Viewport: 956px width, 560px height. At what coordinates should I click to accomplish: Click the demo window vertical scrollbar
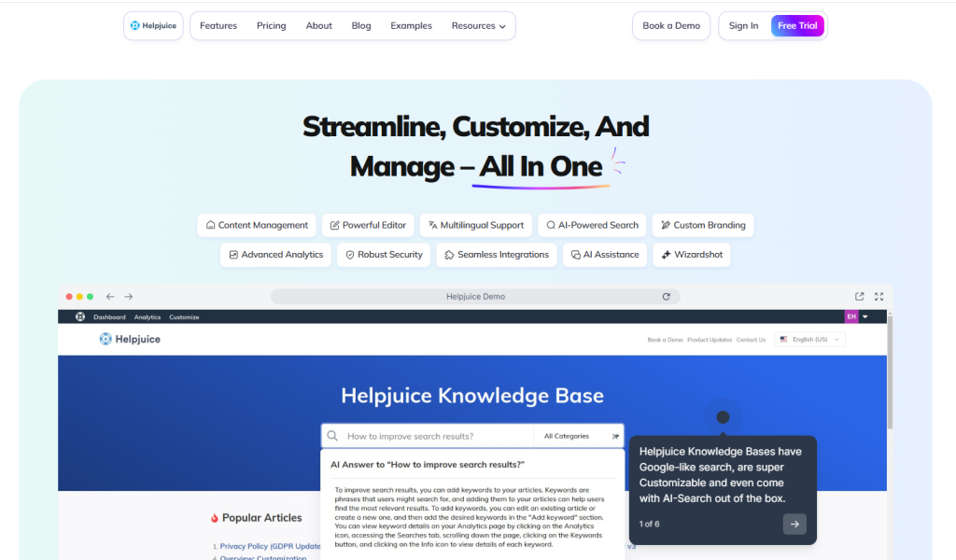pyautogui.click(x=890, y=371)
